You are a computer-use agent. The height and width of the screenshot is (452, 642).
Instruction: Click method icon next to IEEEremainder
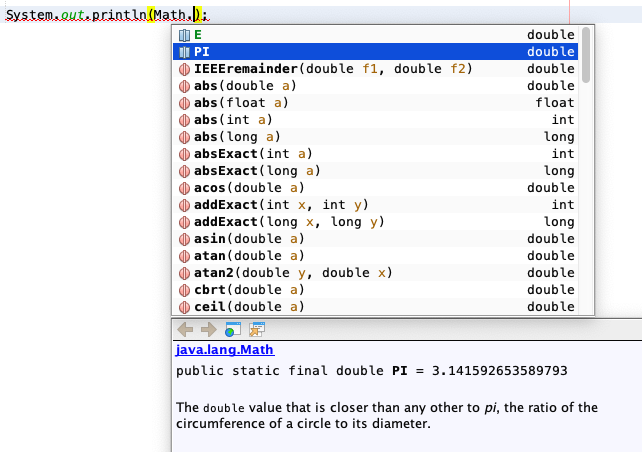click(x=184, y=69)
